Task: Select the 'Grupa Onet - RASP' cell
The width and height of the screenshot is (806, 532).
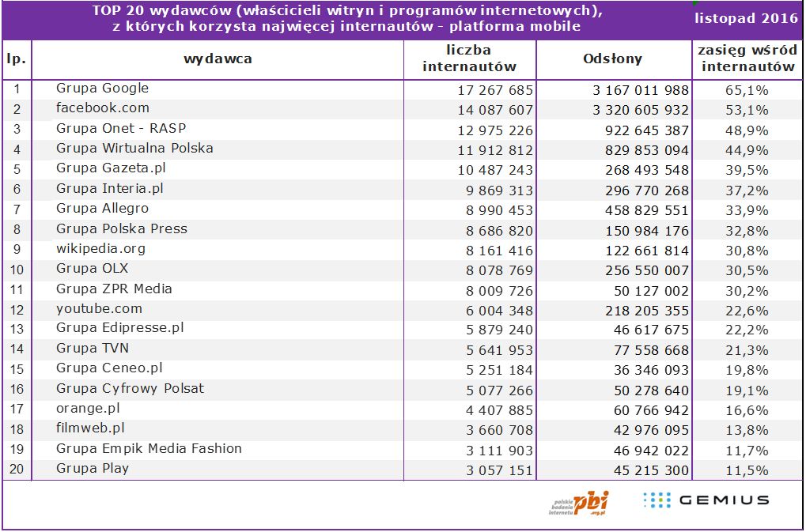Action: coord(121,128)
